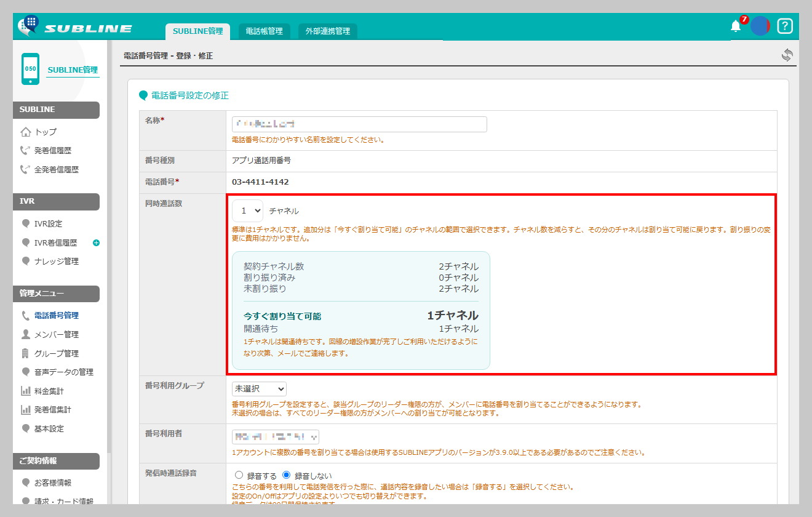Open IVR着信履歴 page

[56, 242]
